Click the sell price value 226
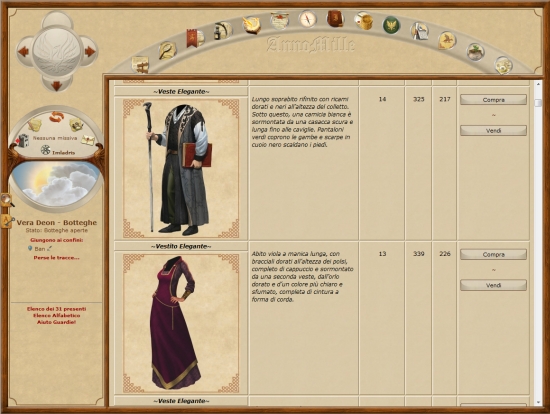This screenshot has width=550, height=414. pos(445,254)
